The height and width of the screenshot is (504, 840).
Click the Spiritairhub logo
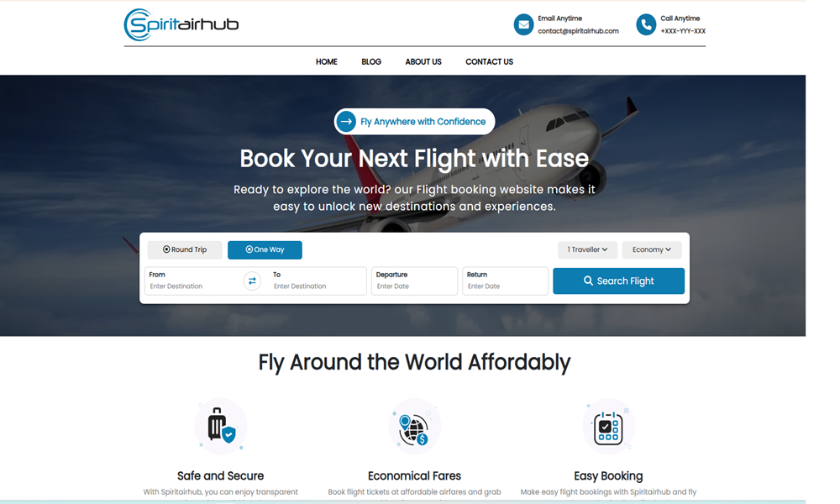coord(181,24)
